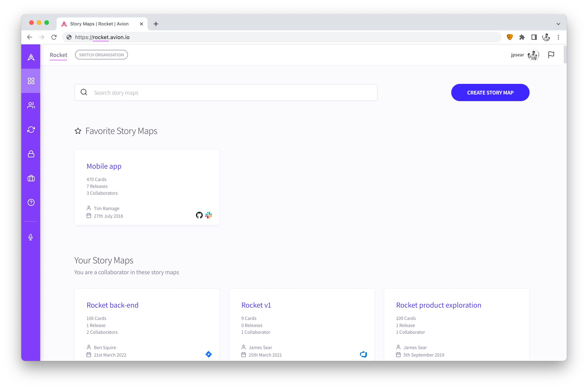Screen dimensions: 588x389
Task: Click the 'Ben Squire' owner name
Action: click(x=105, y=347)
